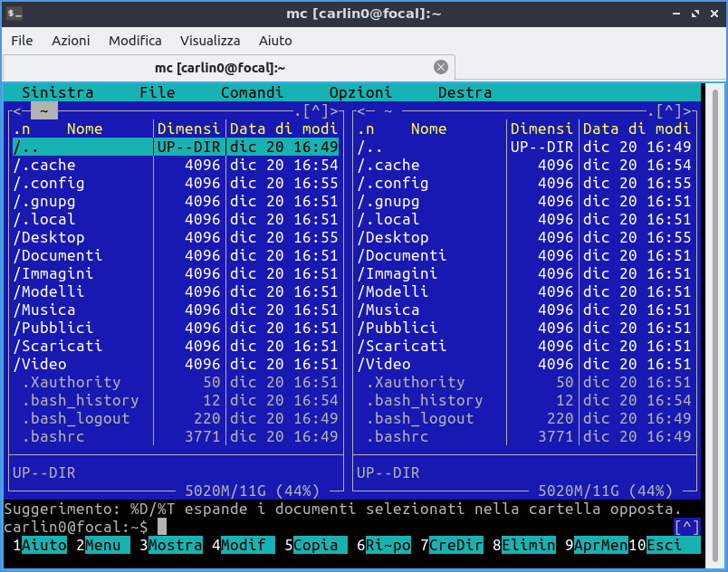The image size is (728, 572).
Task: Sort left panel by Nome column
Action: (x=84, y=129)
